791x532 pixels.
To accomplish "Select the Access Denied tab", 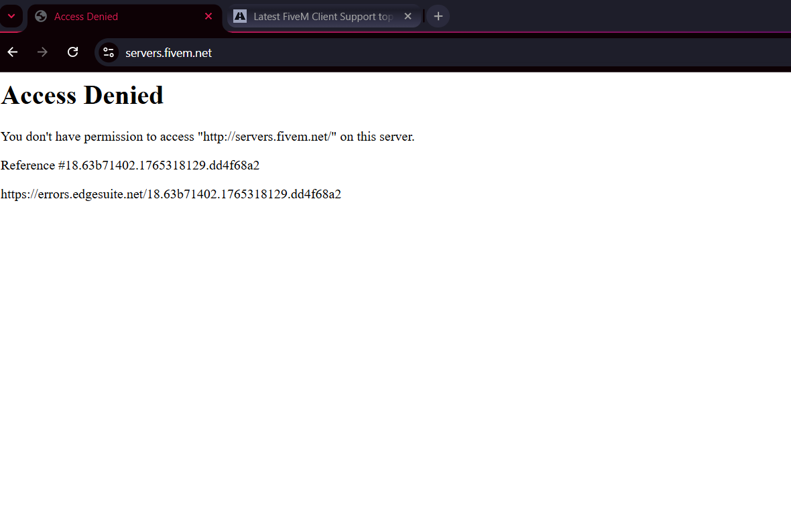I will tap(114, 16).
